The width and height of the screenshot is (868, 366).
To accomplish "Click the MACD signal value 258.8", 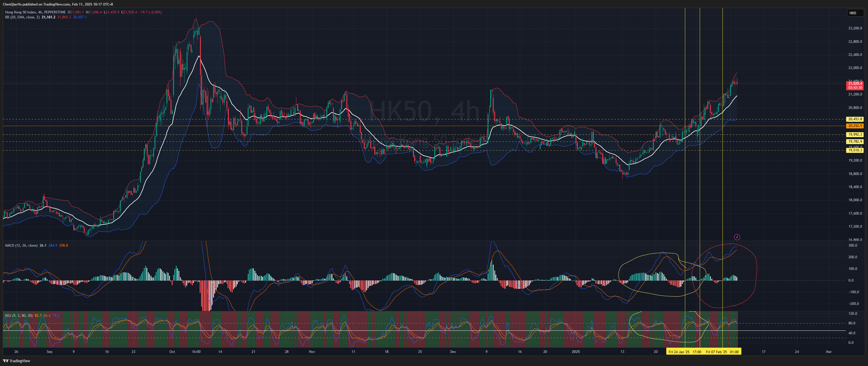I will click(x=64, y=245).
